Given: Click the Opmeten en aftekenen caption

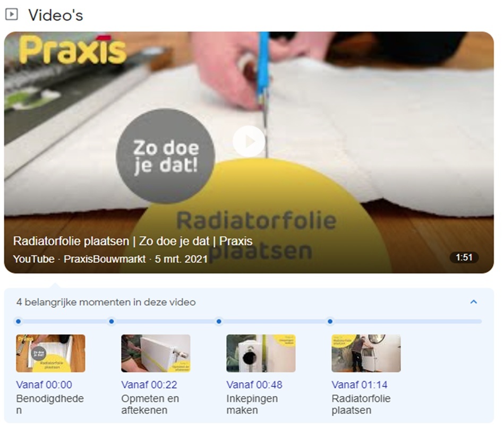Looking at the screenshot, I should 150,405.
